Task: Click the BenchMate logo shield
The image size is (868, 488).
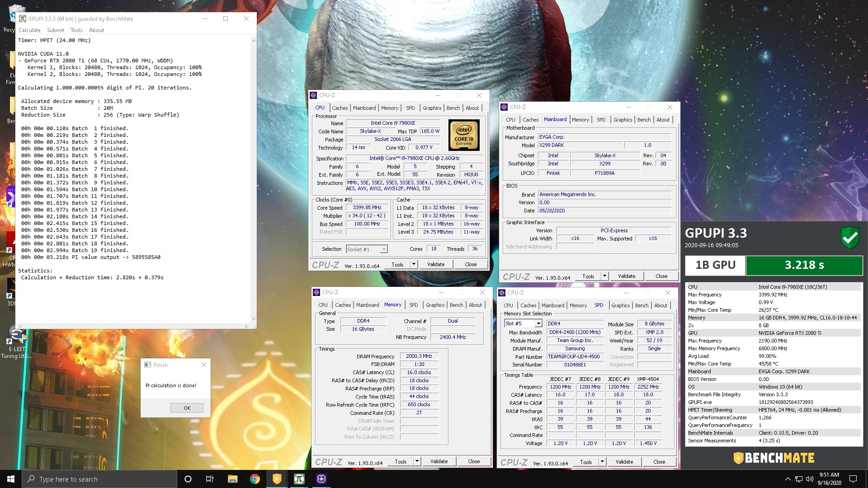Action: 739,458
